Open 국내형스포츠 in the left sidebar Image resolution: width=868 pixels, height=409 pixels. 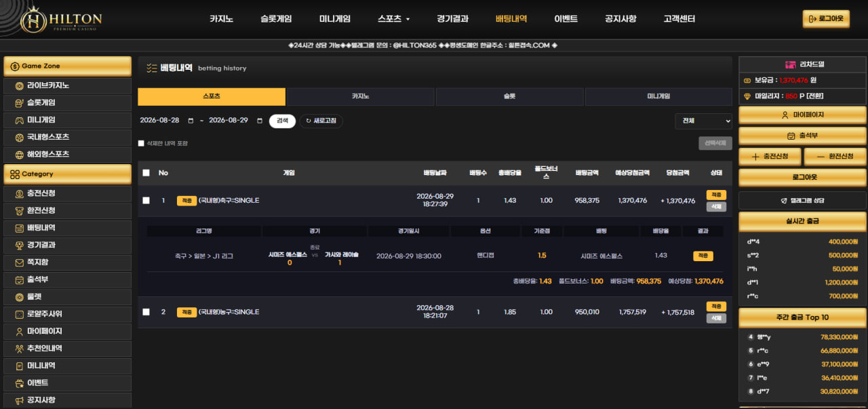(x=67, y=137)
